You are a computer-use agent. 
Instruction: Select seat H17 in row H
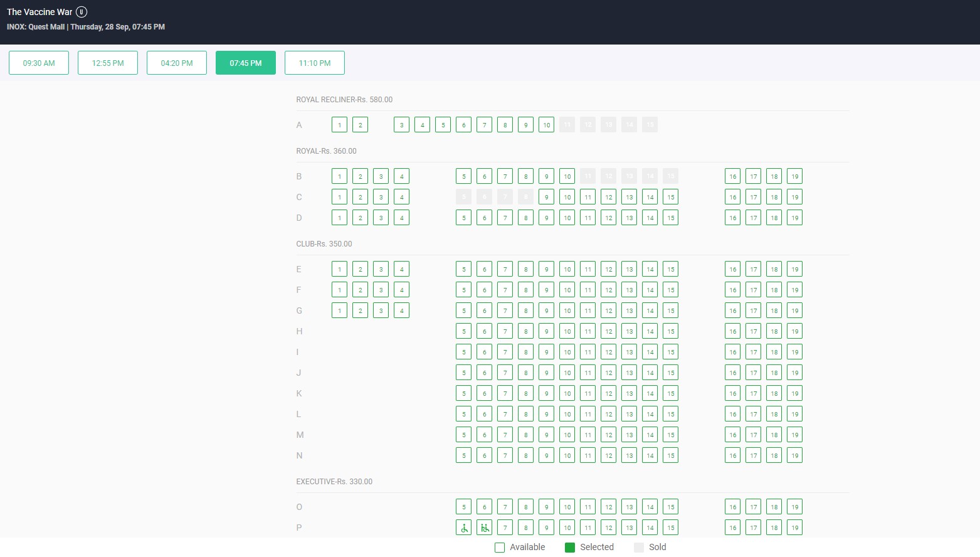click(753, 331)
